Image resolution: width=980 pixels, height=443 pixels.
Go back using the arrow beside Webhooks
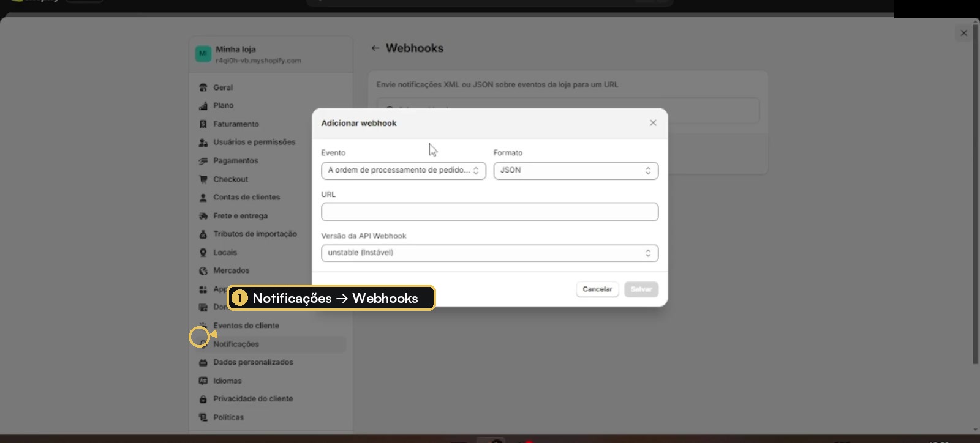click(375, 48)
